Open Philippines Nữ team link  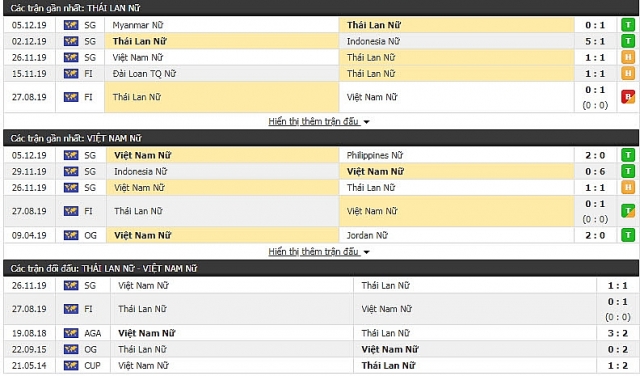374,155
